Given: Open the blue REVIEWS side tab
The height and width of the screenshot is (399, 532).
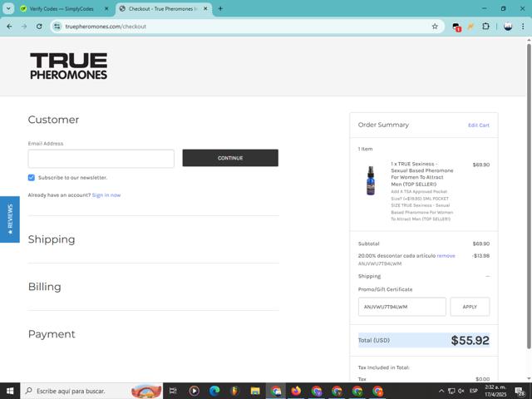Looking at the screenshot, I should coord(10,219).
